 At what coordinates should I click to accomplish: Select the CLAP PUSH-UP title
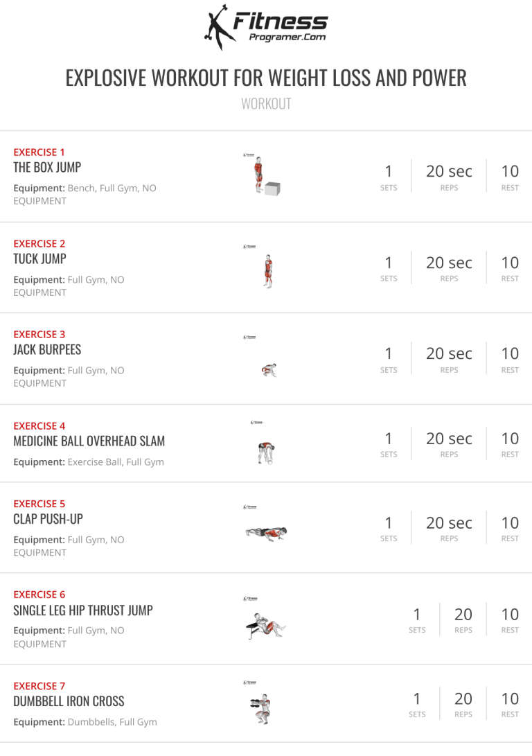48,518
